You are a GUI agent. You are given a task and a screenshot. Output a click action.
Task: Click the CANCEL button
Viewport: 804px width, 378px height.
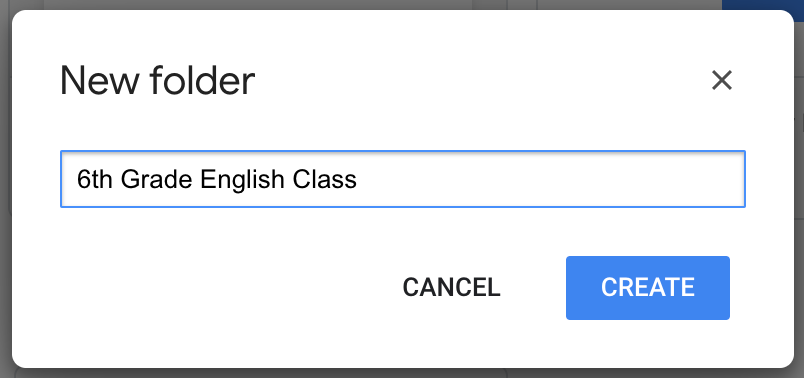(x=451, y=288)
